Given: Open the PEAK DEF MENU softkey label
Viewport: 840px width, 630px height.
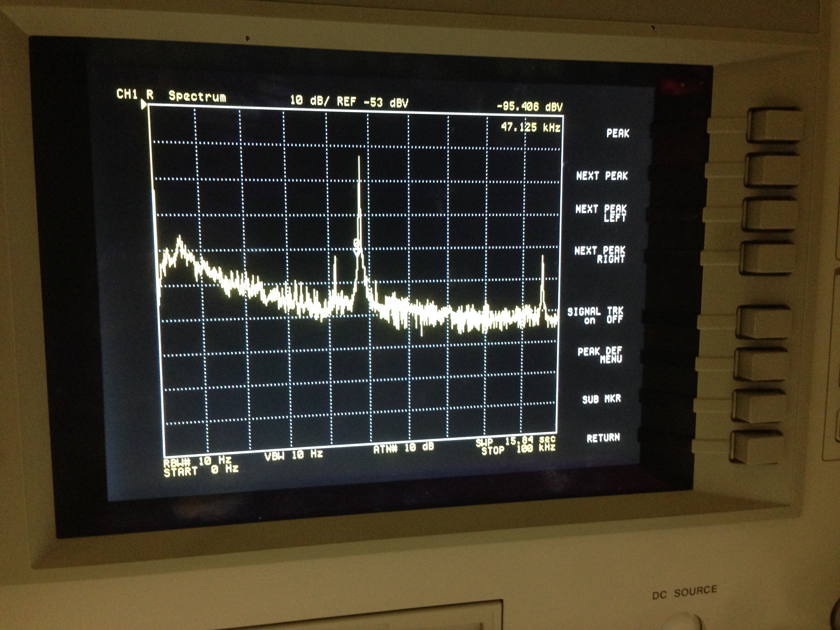Looking at the screenshot, I should point(600,355).
